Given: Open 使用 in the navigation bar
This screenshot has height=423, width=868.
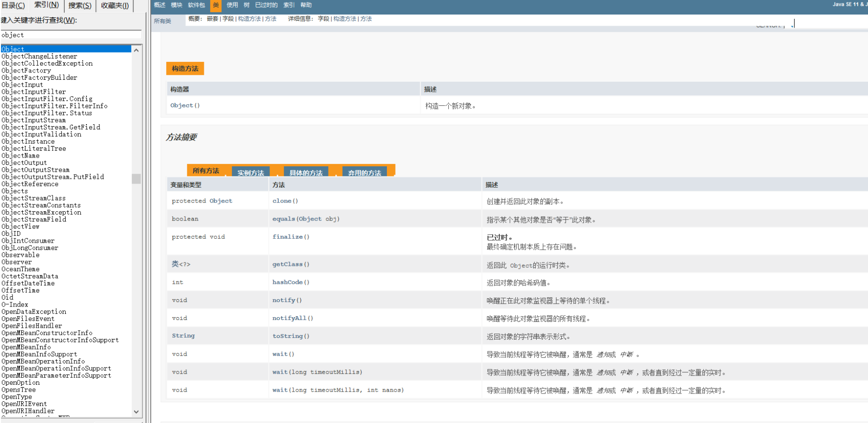Looking at the screenshot, I should pyautogui.click(x=232, y=5).
